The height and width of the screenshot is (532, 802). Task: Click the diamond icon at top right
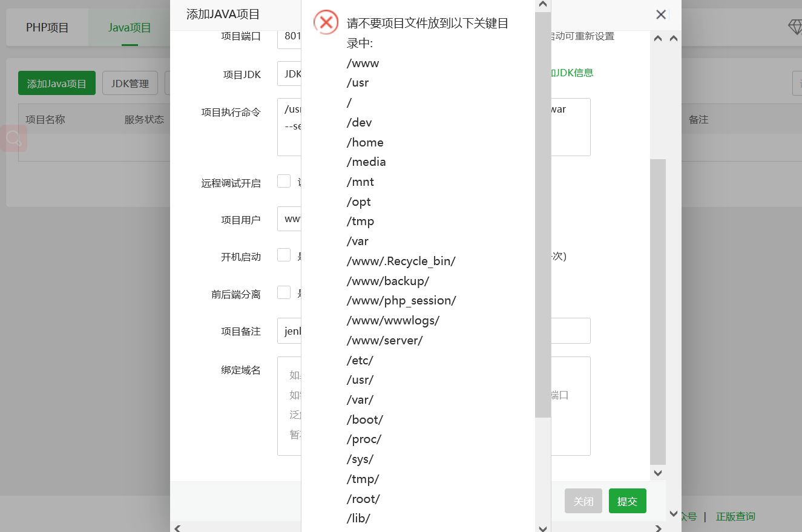795,27
